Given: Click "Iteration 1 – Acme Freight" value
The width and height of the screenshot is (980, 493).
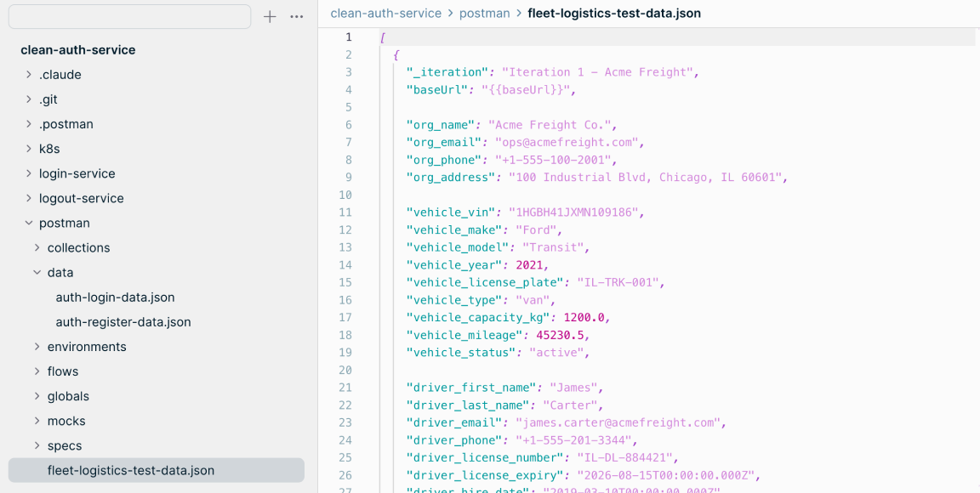Looking at the screenshot, I should point(597,72).
